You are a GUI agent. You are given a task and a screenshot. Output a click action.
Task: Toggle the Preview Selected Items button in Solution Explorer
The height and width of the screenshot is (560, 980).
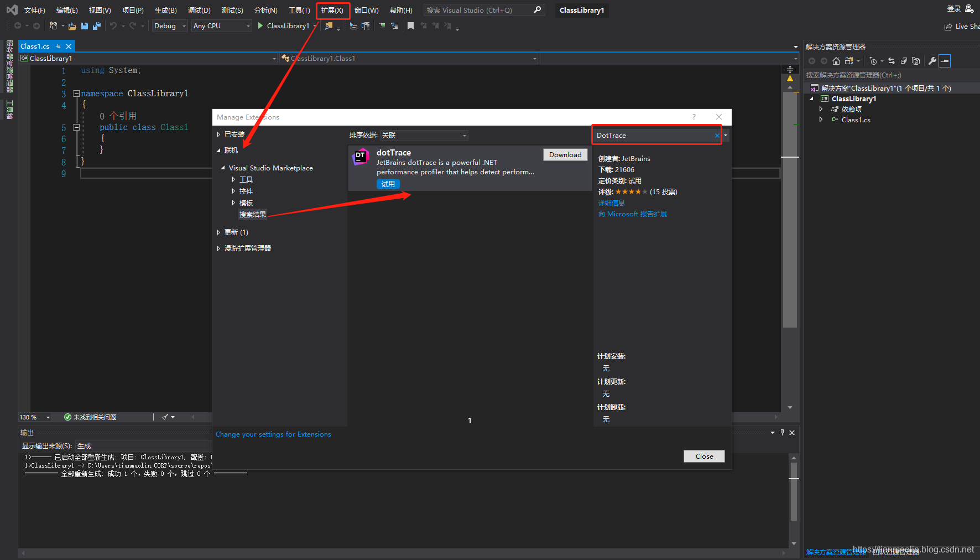(x=945, y=61)
